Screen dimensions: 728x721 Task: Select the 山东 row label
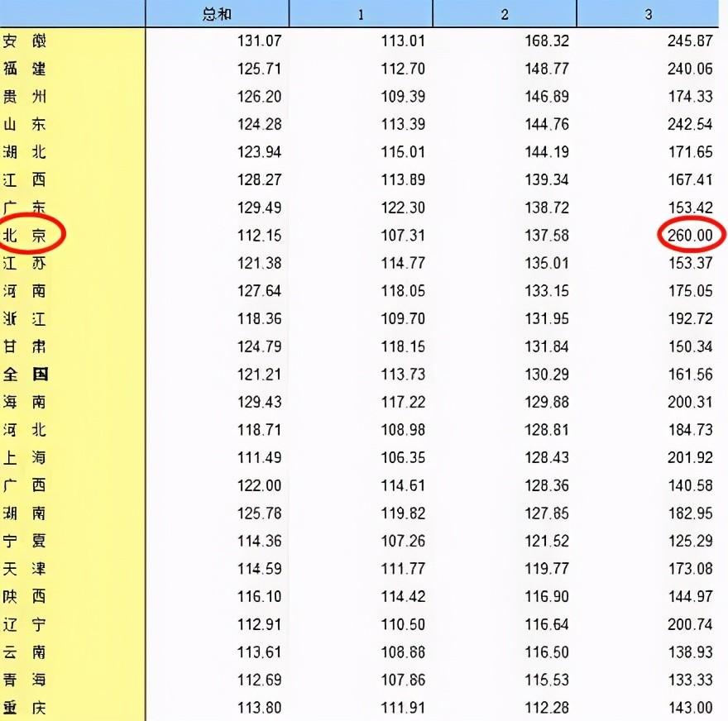[26, 125]
